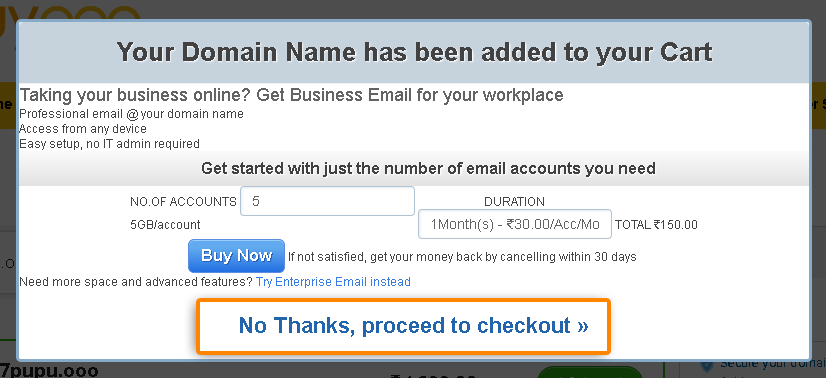Click the NO.OF ACCOUNTS label
826x378 pixels.
pos(183,202)
